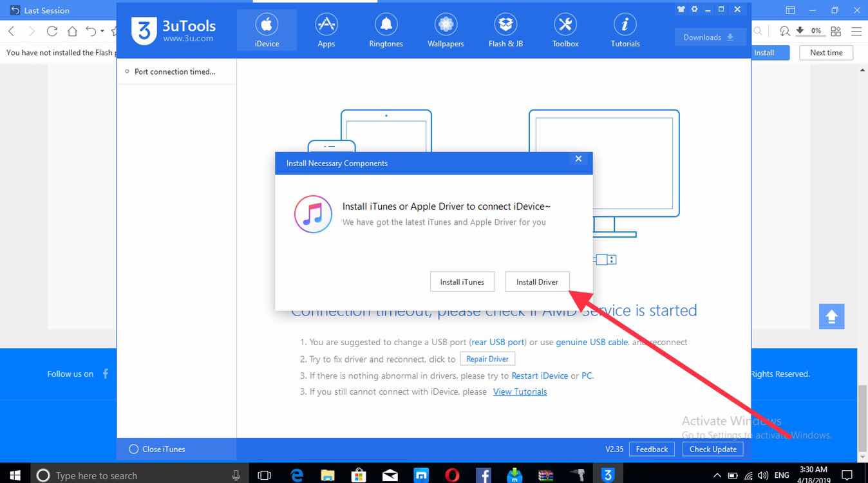Open the Maxthon browser taskbar icon

pos(421,475)
